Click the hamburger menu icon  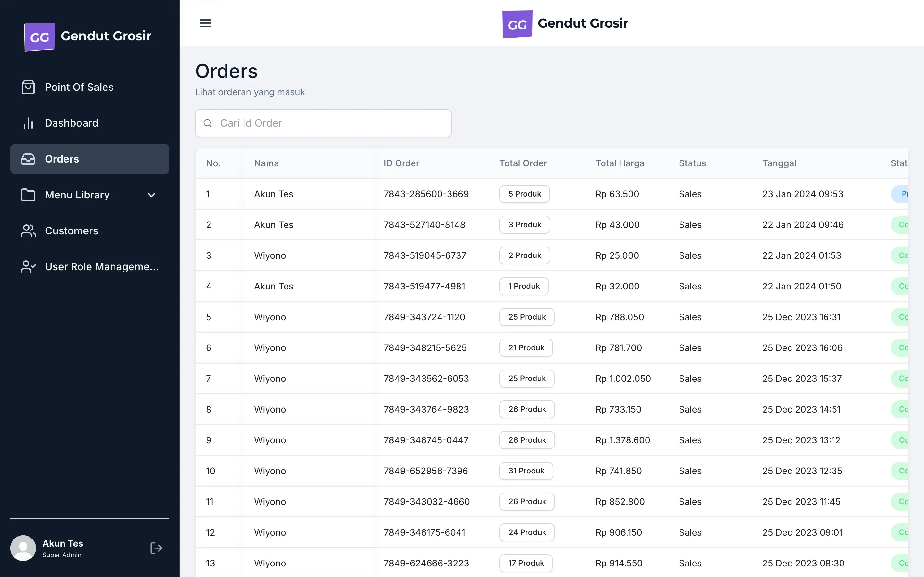coord(205,23)
